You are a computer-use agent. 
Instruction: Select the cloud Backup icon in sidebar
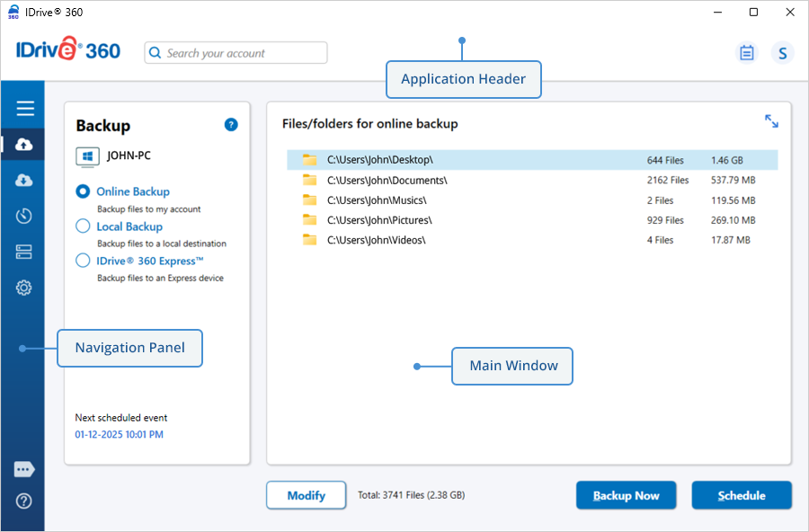click(x=24, y=145)
